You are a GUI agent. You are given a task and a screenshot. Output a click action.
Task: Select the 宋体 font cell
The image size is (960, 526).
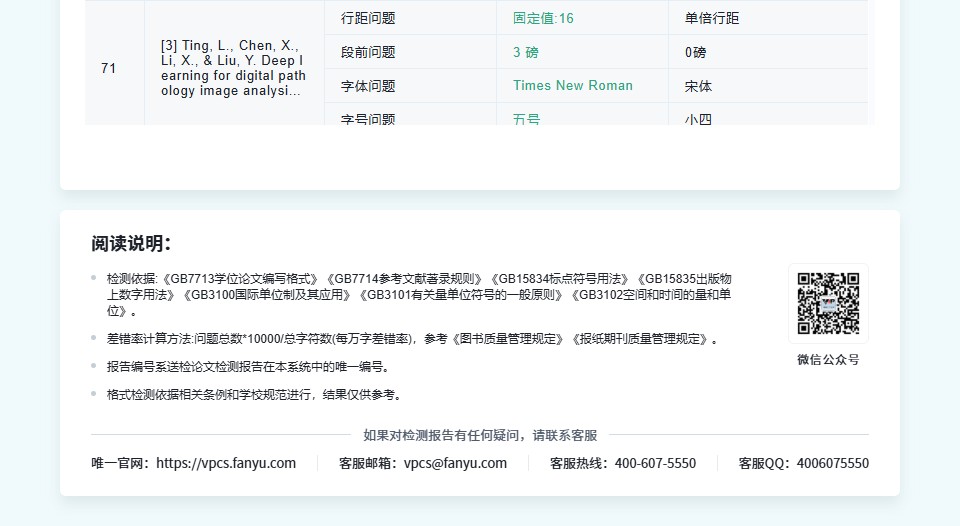(x=698, y=86)
